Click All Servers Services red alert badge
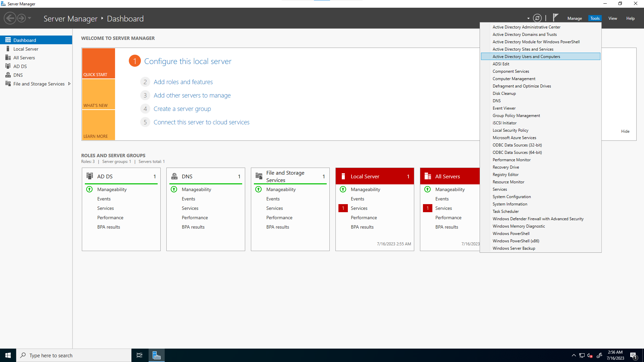Screen dimensions: 644x362 (428, 208)
